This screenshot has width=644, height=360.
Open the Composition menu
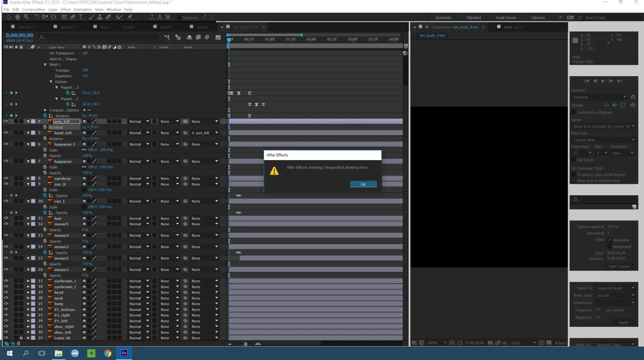(33, 9)
